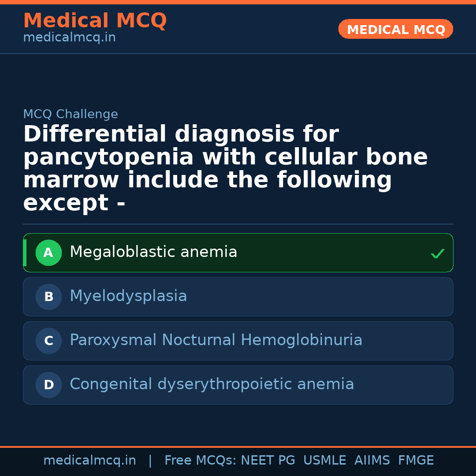Click NEET PG in the footer

pyautogui.click(x=268, y=461)
